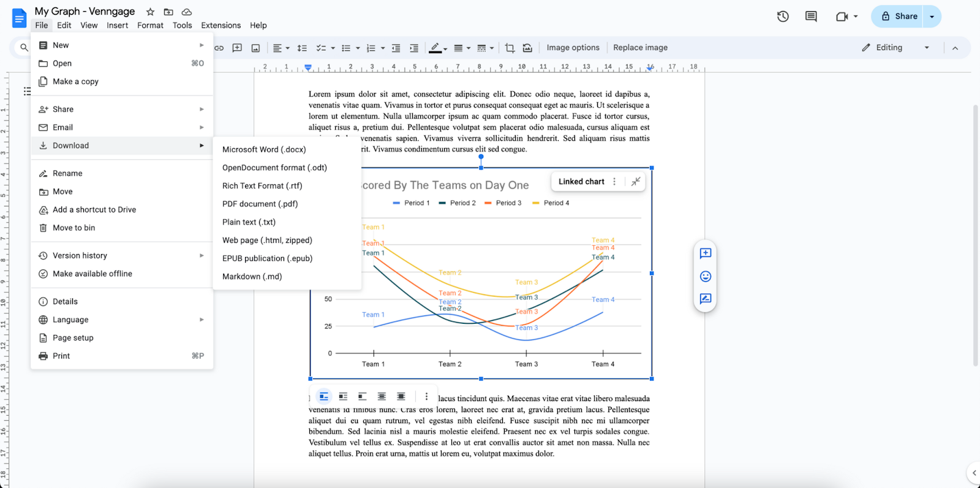Select Behind text image layout
The image size is (980, 488).
coord(382,396)
